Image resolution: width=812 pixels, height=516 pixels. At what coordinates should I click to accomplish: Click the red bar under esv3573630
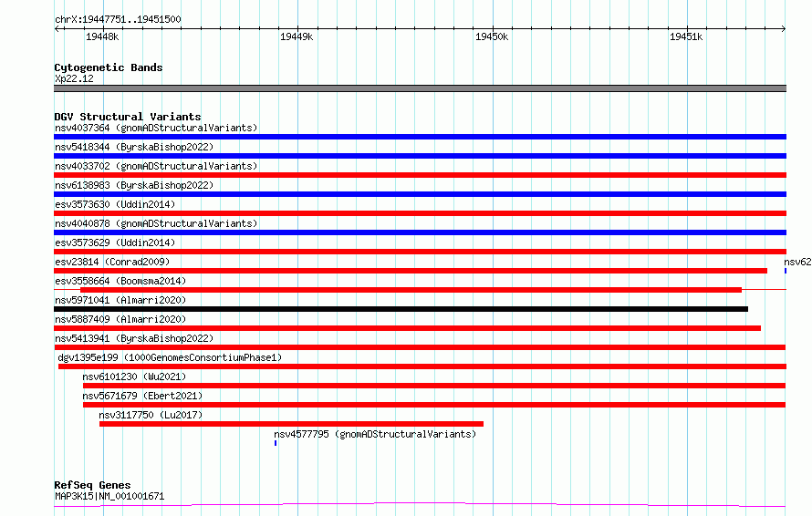click(420, 213)
